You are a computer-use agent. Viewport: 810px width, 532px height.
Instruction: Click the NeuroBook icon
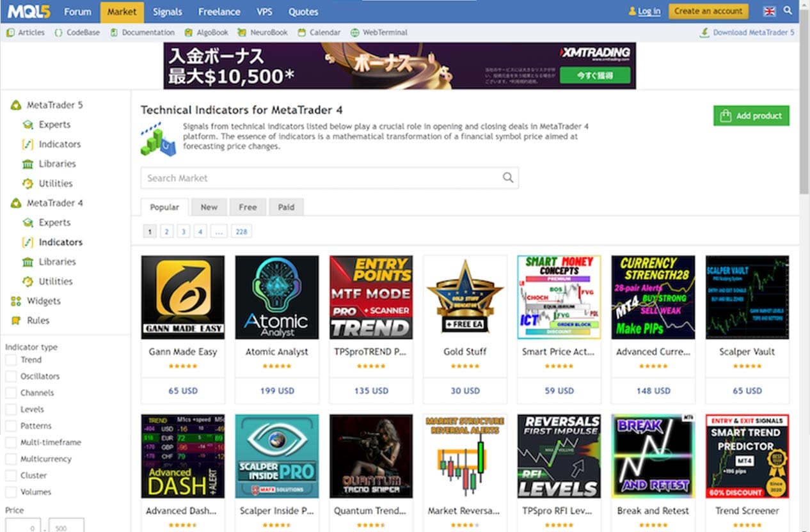241,33
